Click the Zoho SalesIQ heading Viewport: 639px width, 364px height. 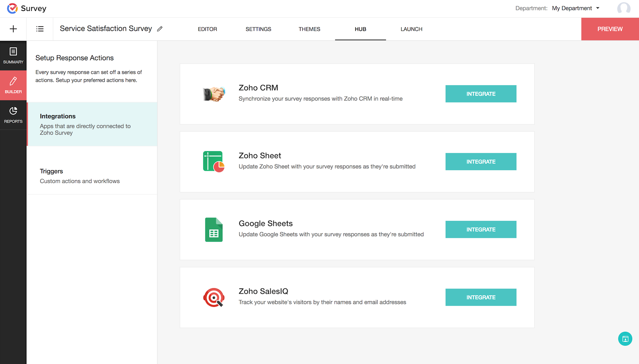(264, 291)
